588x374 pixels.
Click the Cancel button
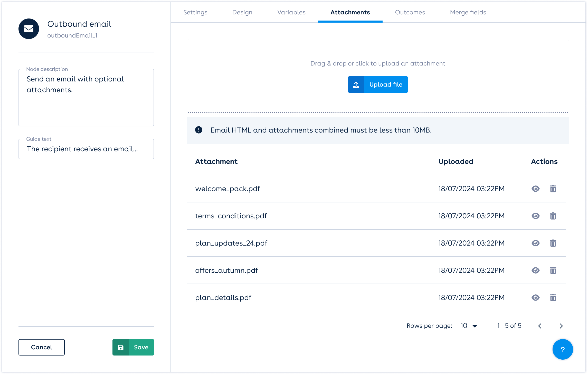point(42,347)
